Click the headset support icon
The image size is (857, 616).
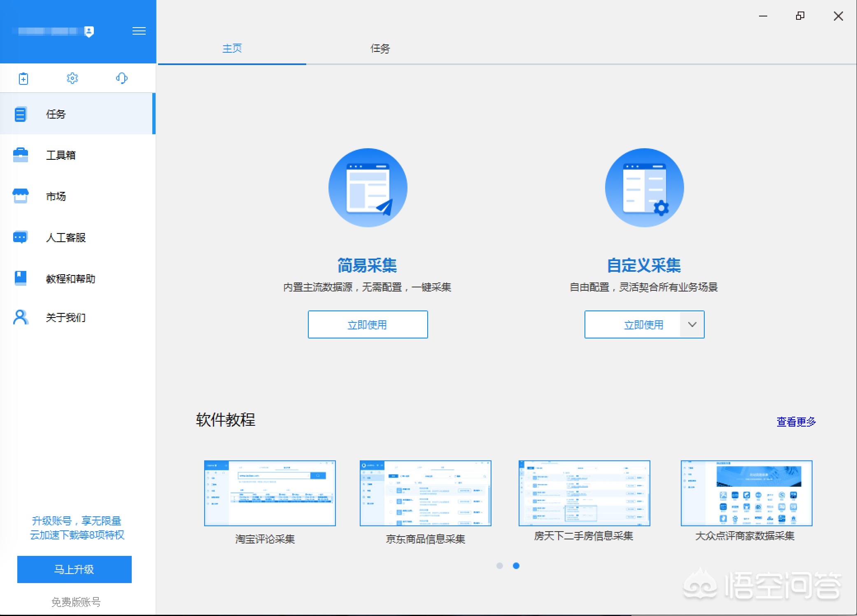(122, 78)
